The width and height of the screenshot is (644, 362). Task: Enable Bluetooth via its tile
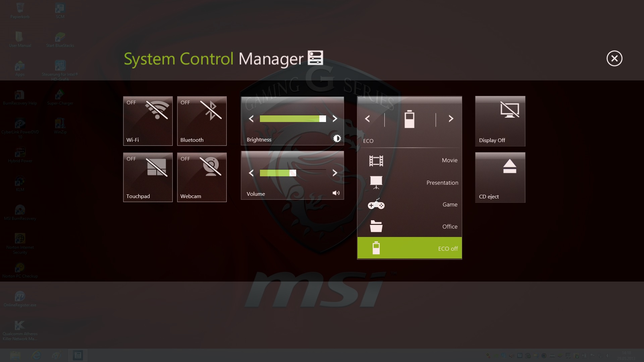(x=202, y=121)
